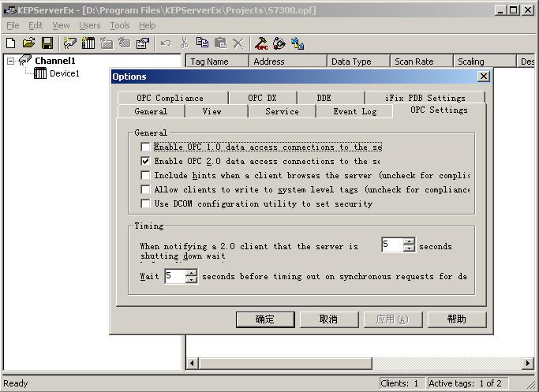Click the tag list scrollbar left arrow
Screen dimensions: 539x392
coord(192,363)
